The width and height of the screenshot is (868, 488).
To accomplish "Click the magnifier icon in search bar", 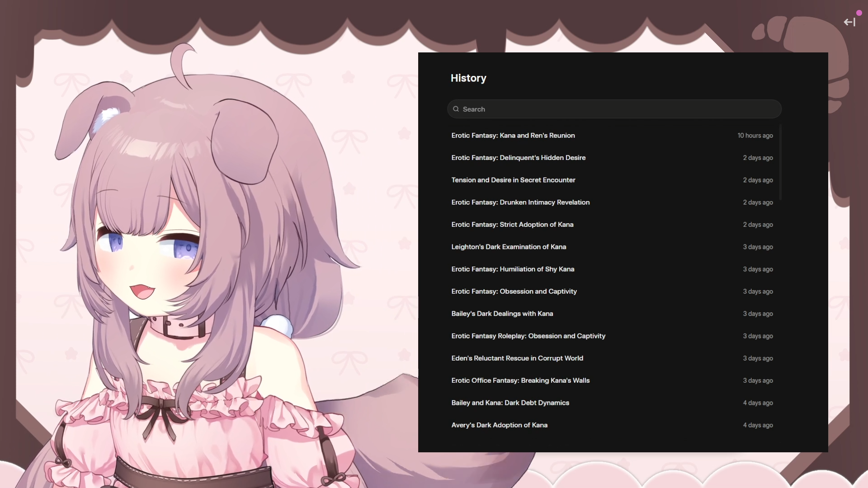I will coord(456,109).
